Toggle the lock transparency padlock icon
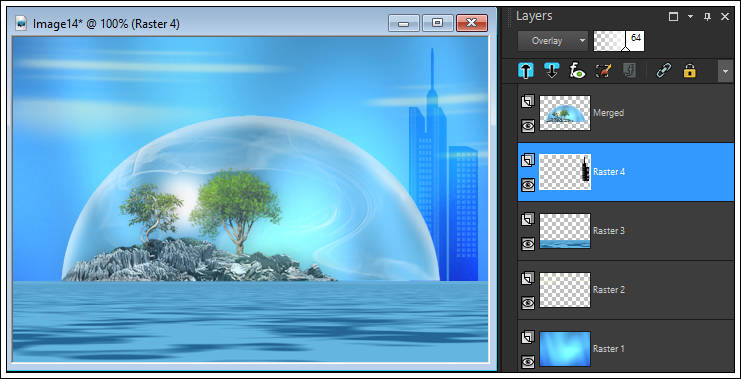741x379 pixels. click(689, 71)
